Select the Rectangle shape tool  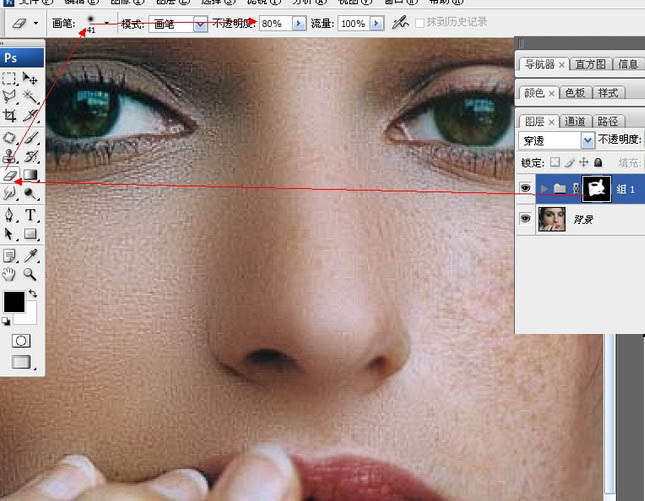pos(30,234)
